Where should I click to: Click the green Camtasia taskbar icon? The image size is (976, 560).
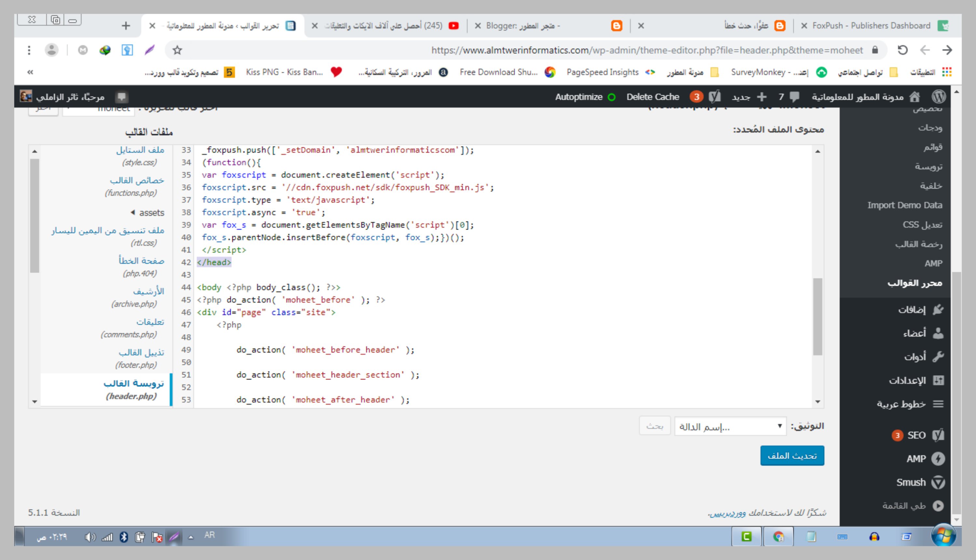(x=746, y=537)
